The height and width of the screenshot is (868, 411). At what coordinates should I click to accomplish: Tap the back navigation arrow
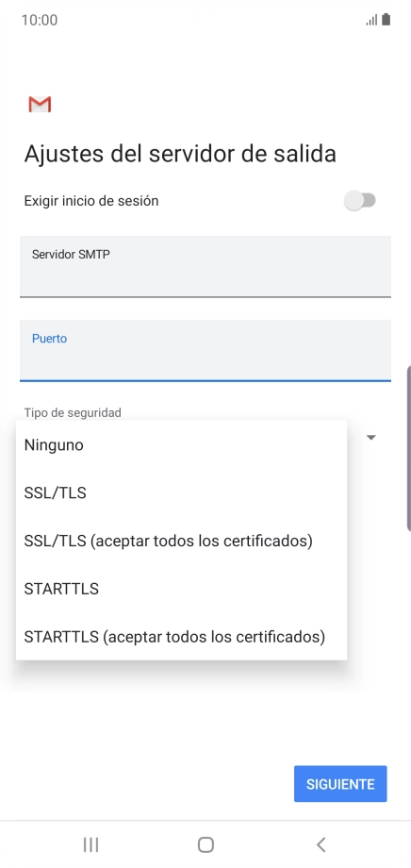click(x=321, y=844)
